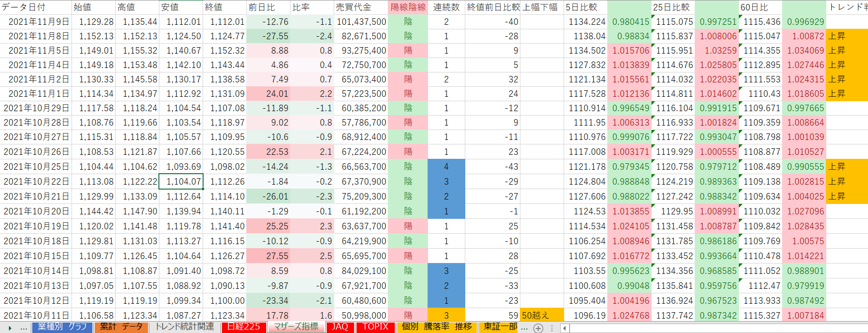Open the 業種別 グラフ sheet tab

coord(62,327)
